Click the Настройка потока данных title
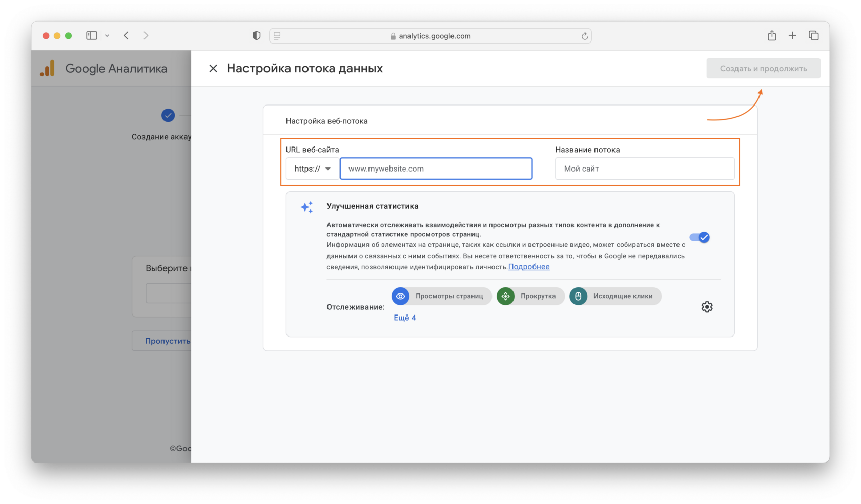 tap(305, 68)
